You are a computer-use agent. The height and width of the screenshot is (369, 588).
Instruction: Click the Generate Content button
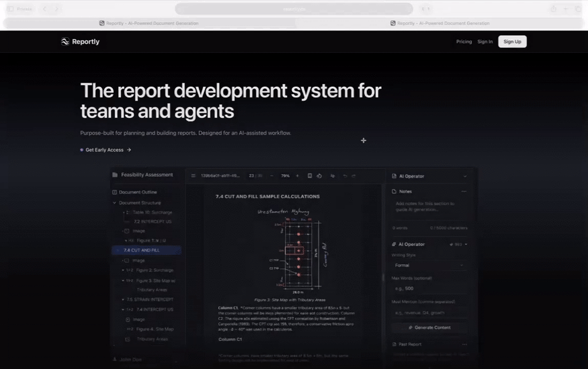[429, 328]
